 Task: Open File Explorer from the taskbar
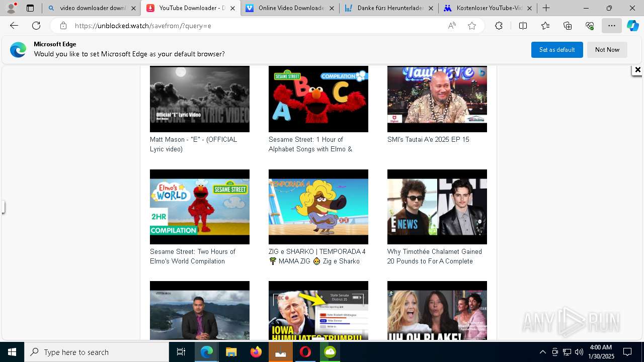231,352
